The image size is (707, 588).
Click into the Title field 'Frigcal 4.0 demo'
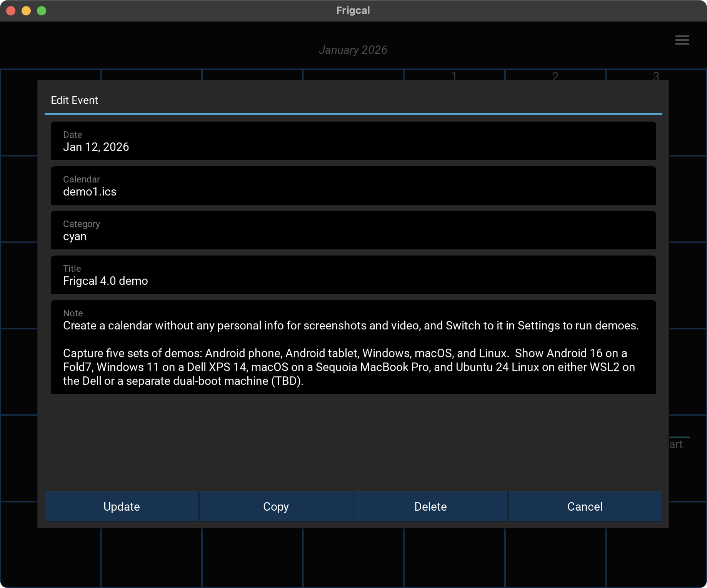click(353, 275)
